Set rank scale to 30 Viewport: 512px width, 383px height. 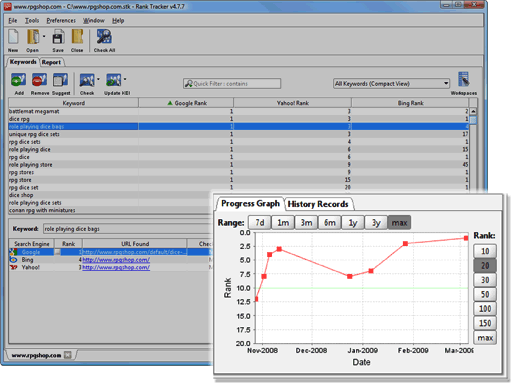[x=485, y=280]
